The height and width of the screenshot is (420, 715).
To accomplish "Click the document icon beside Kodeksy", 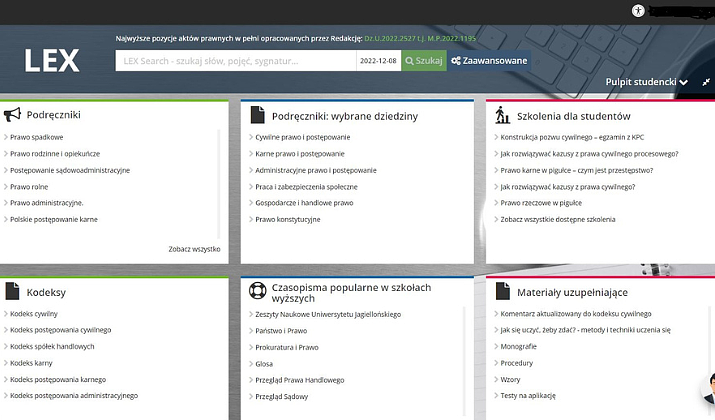I will click(x=13, y=292).
